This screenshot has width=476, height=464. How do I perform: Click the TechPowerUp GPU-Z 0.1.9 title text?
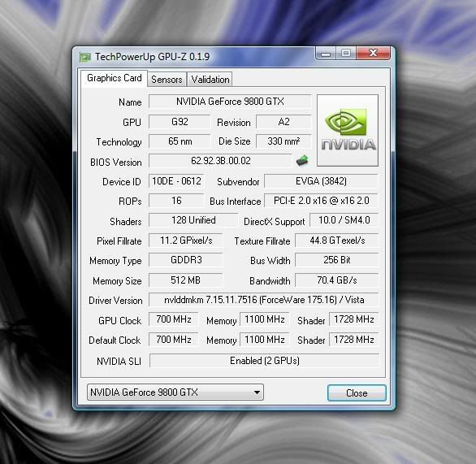152,57
